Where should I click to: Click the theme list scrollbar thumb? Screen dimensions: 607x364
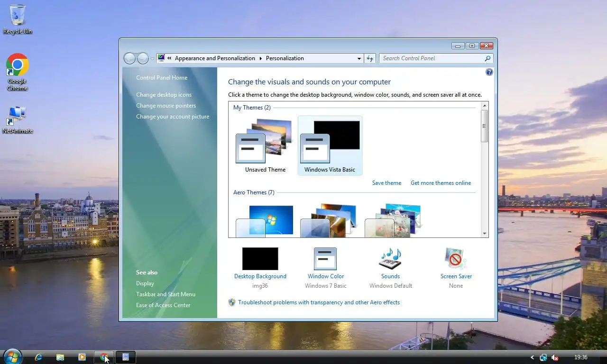click(484, 126)
